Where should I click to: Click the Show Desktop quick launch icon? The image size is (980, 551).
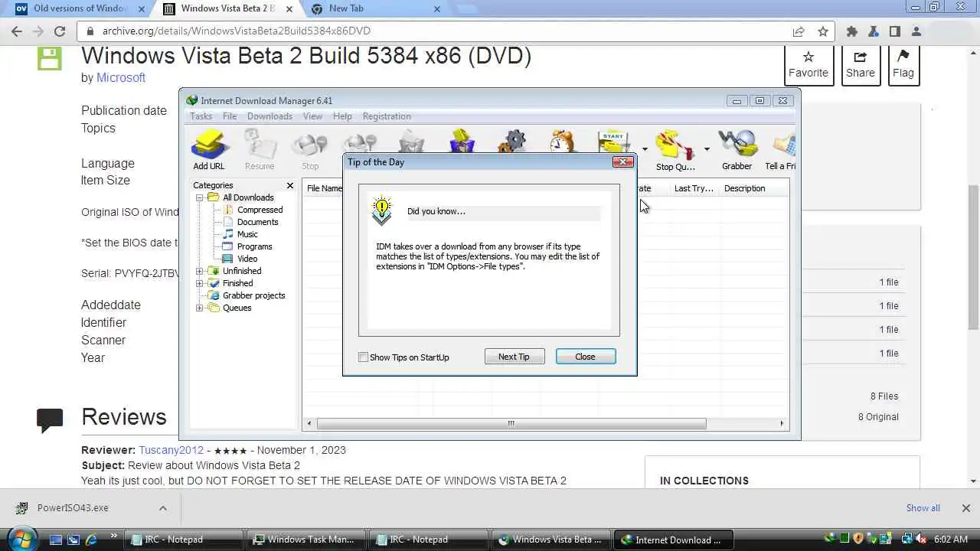56,540
